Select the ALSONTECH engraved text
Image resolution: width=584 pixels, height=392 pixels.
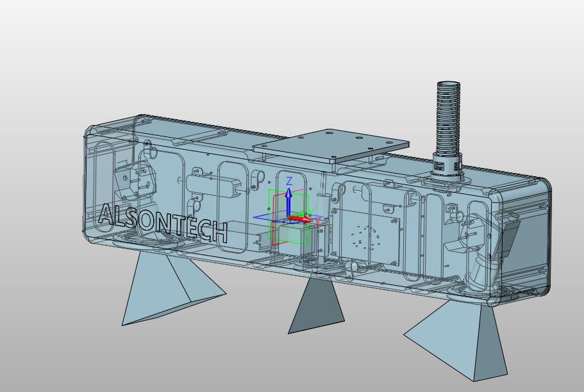[x=163, y=223]
